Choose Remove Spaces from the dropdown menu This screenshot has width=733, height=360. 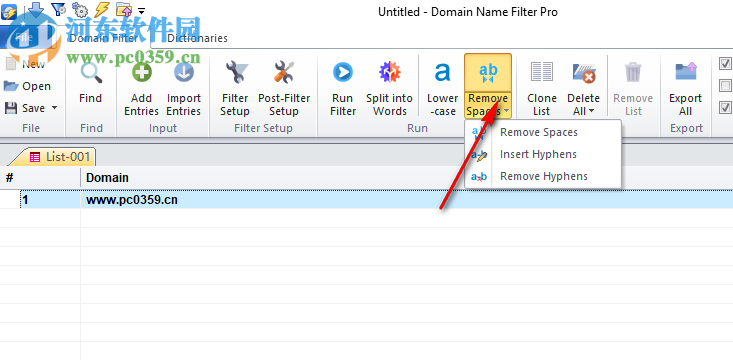[543, 132]
